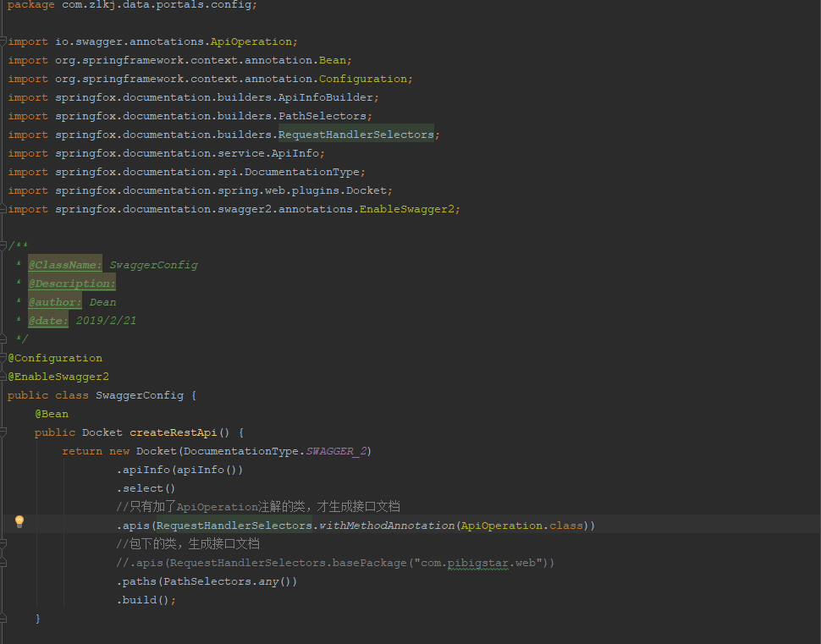Click the .select() call
Image resolution: width=821 pixels, height=644 pixels.
point(146,488)
